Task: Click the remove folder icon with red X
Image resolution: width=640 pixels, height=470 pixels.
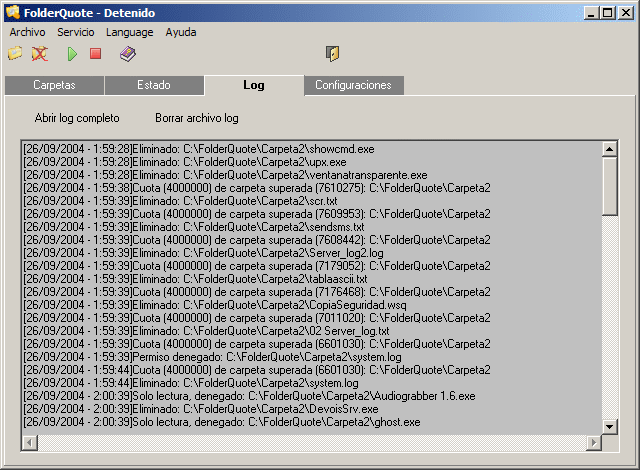Action: (40, 53)
